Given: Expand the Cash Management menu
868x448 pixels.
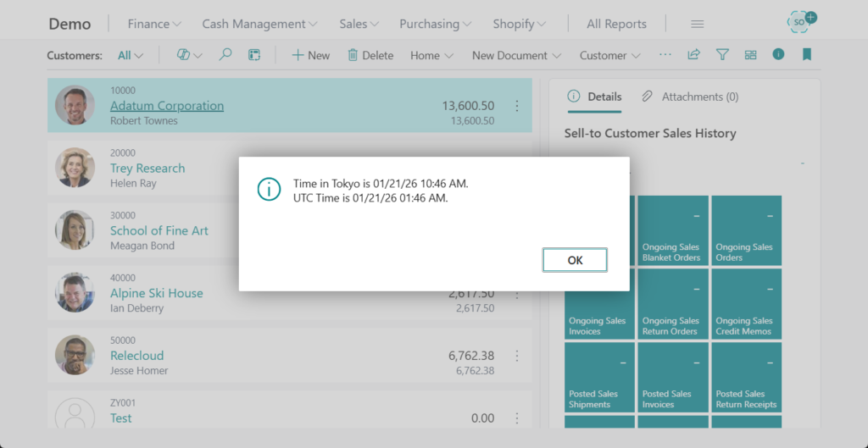Looking at the screenshot, I should pyautogui.click(x=259, y=24).
